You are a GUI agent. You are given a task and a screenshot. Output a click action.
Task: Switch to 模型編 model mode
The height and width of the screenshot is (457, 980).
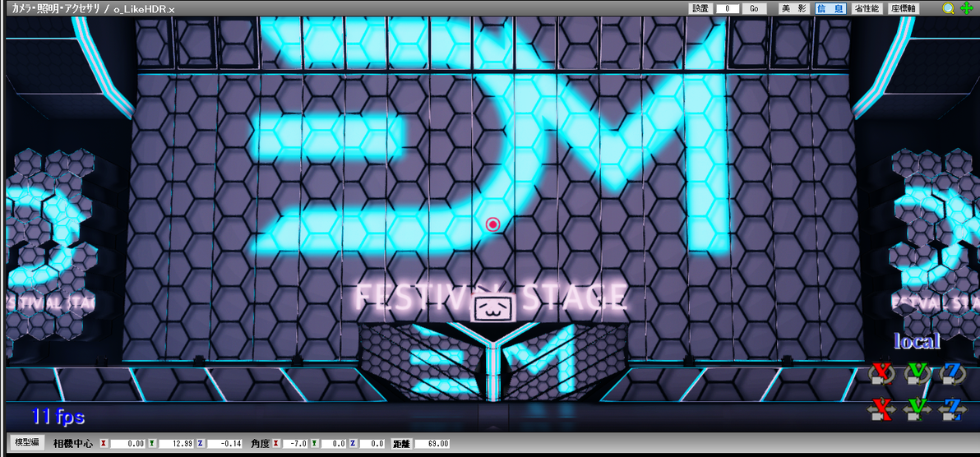[26, 443]
